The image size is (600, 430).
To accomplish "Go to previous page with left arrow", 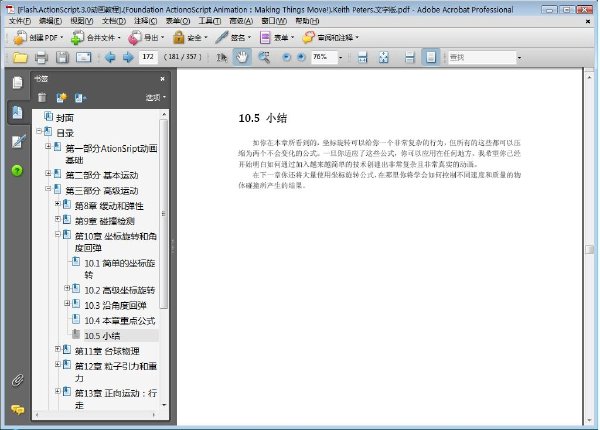I will pos(110,57).
